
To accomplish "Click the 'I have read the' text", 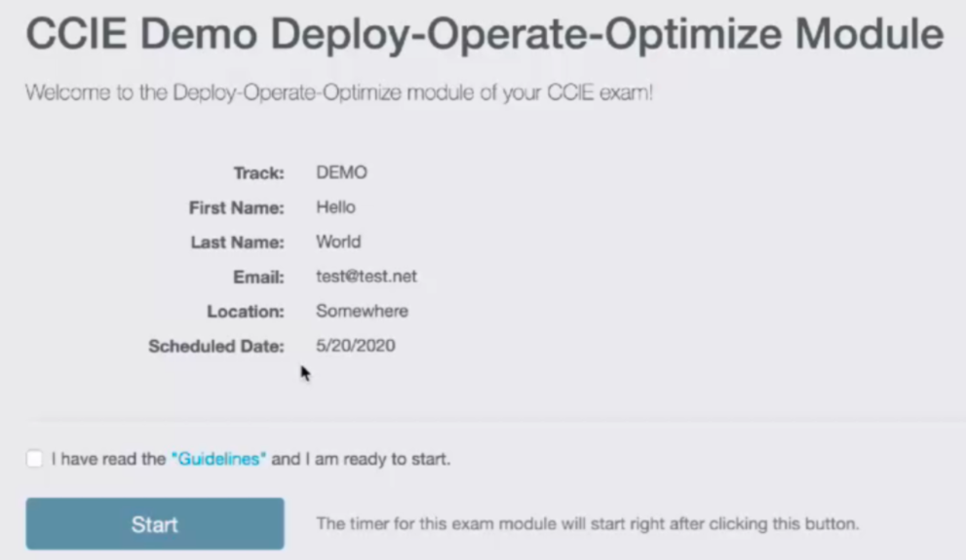I will [x=108, y=459].
